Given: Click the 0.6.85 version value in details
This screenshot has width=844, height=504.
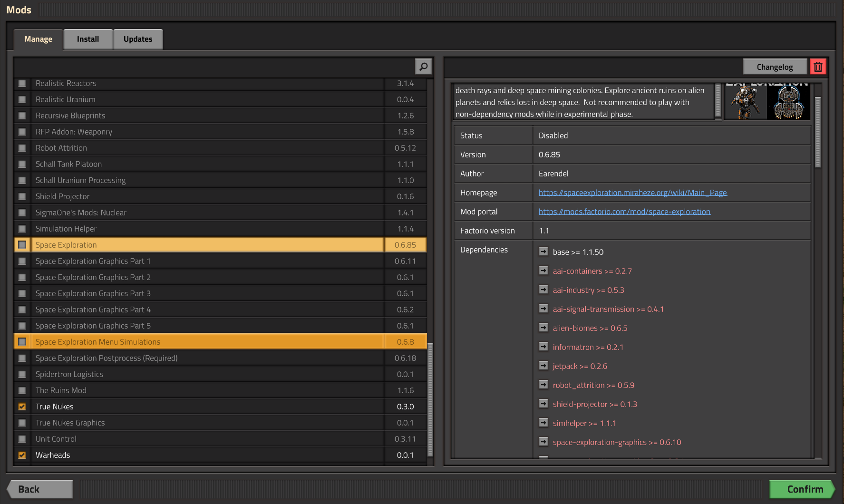Looking at the screenshot, I should click(549, 155).
